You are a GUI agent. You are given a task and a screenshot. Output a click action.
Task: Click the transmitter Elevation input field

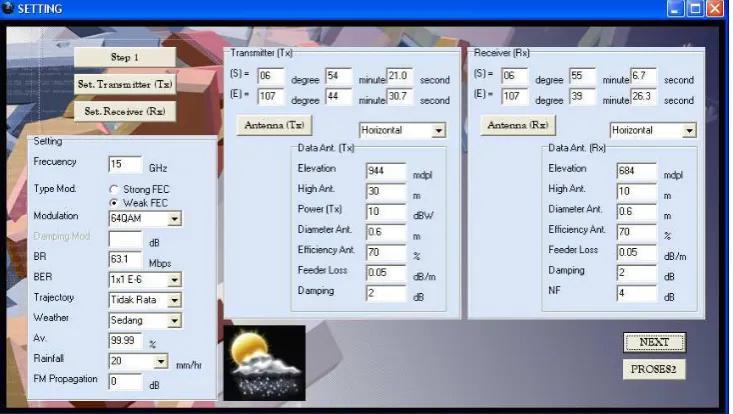pyautogui.click(x=386, y=171)
